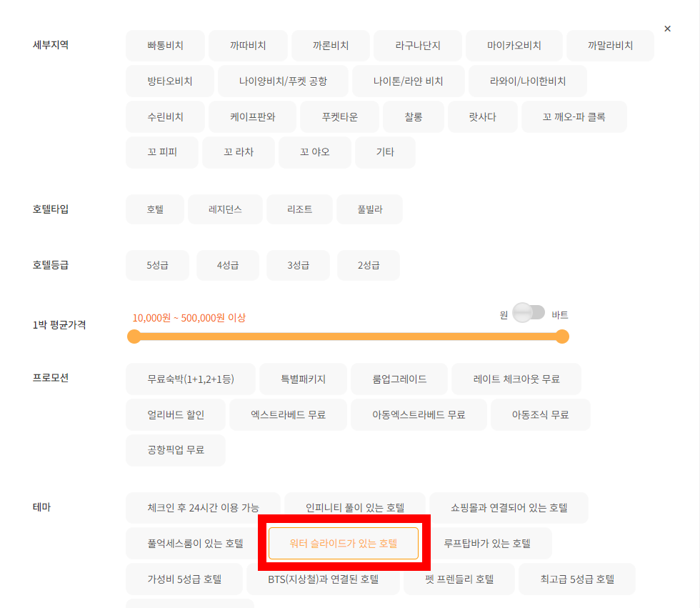Select the 꼬 라차 area chip
Screen dimensions: 700x608
coord(239,152)
